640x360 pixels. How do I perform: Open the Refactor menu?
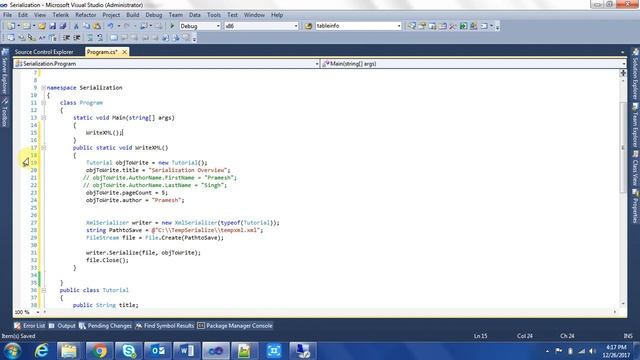click(x=86, y=15)
